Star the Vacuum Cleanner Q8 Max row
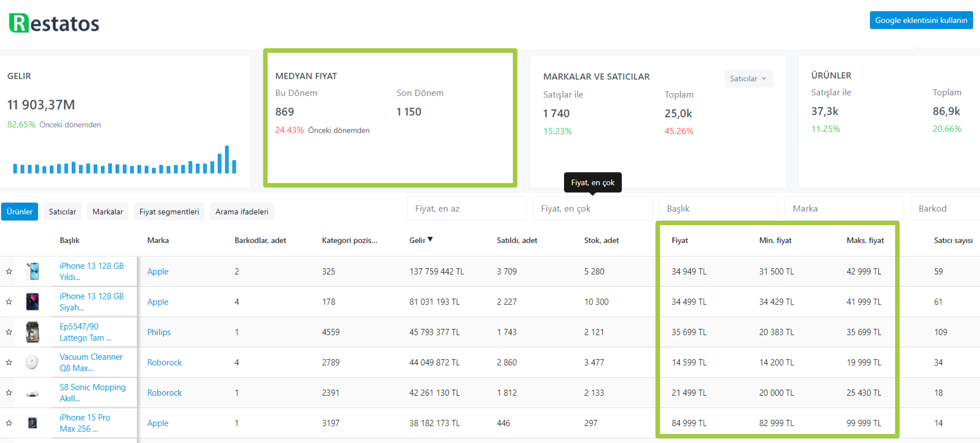The image size is (980, 443). (x=9, y=362)
